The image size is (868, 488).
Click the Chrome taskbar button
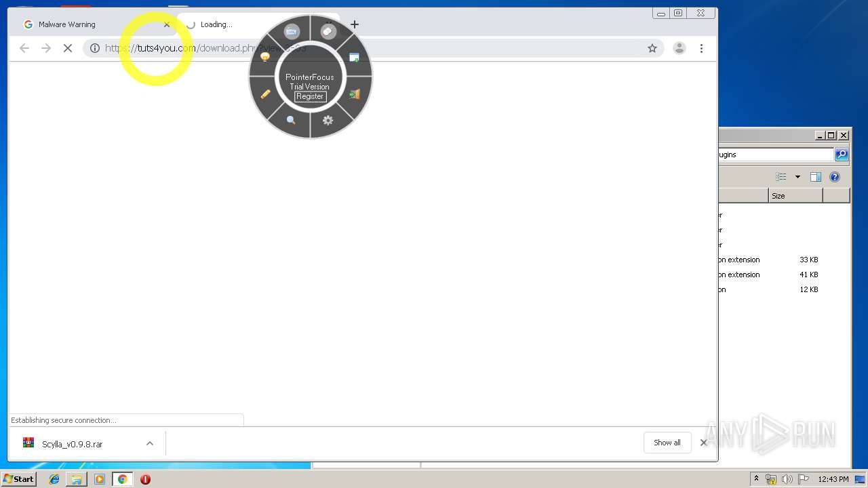122,479
